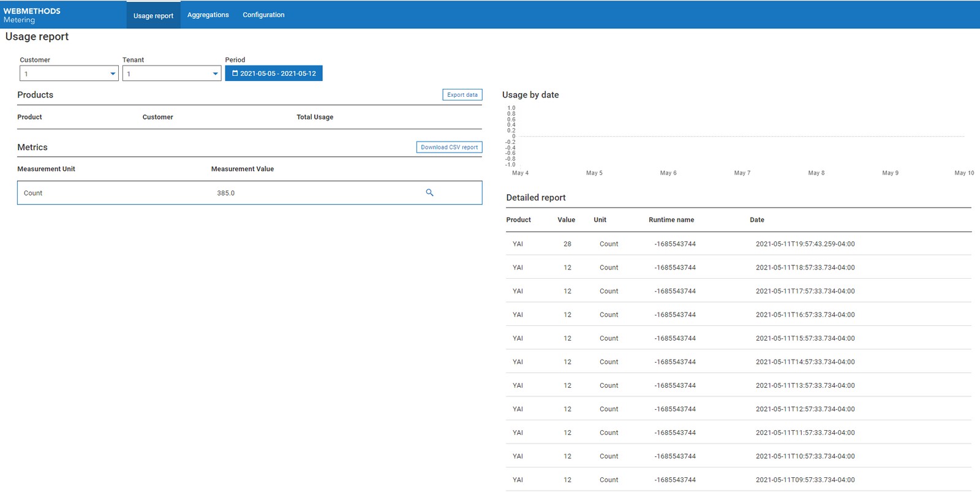Click the webMethods Metering logo

pyautogui.click(x=32, y=15)
